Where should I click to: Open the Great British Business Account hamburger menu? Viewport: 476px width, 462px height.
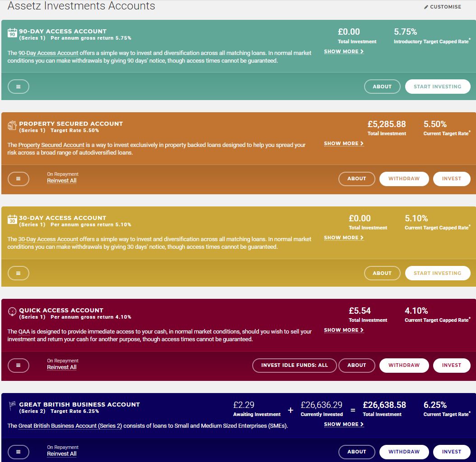click(18, 452)
